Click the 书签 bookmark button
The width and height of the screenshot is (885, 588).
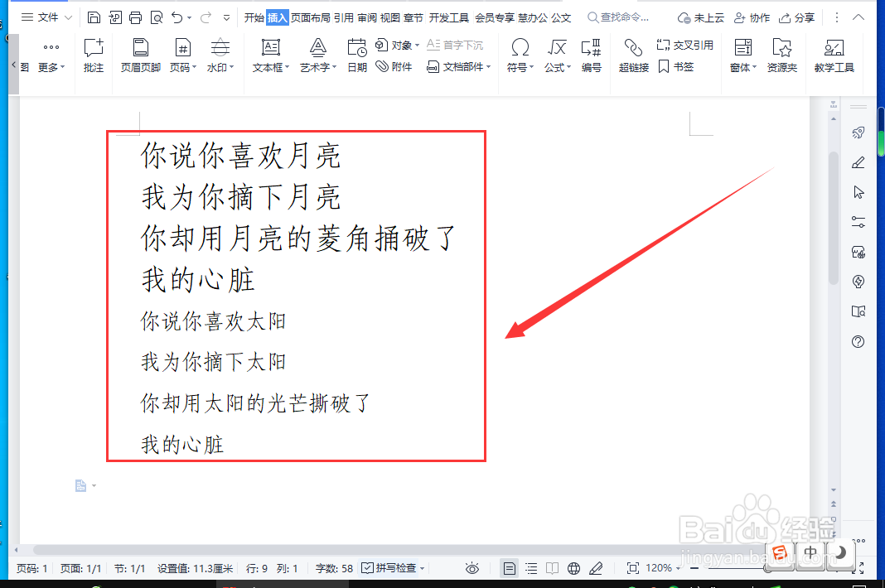[675, 66]
